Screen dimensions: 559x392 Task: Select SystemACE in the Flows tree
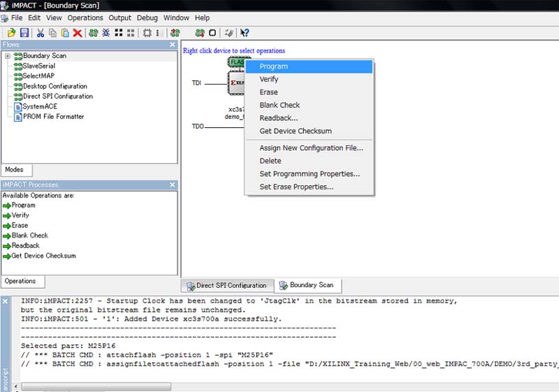coord(40,106)
